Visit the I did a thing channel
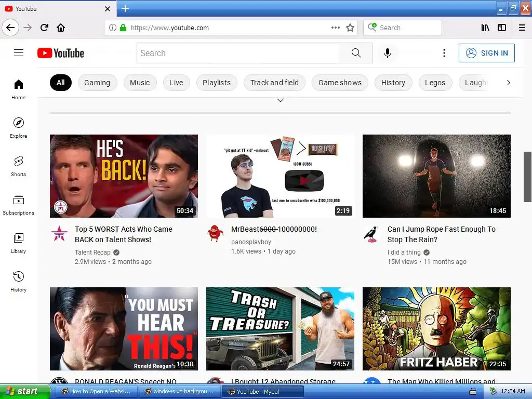 pos(404,252)
